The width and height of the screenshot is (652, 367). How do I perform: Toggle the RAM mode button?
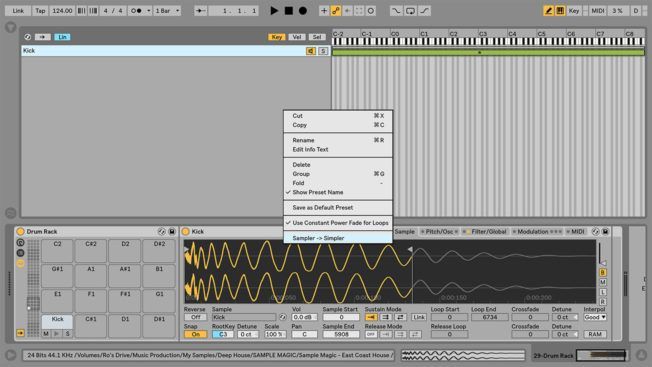pos(595,334)
